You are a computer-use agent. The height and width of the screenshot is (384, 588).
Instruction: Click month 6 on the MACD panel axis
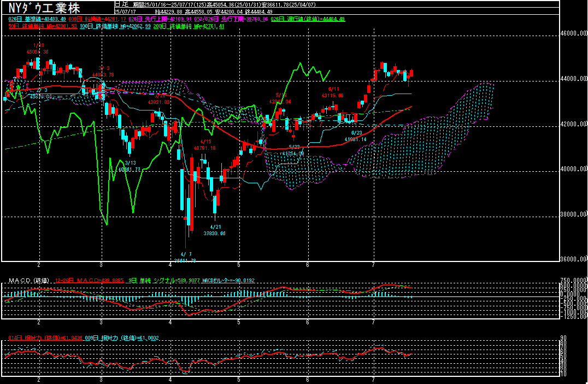(308, 322)
